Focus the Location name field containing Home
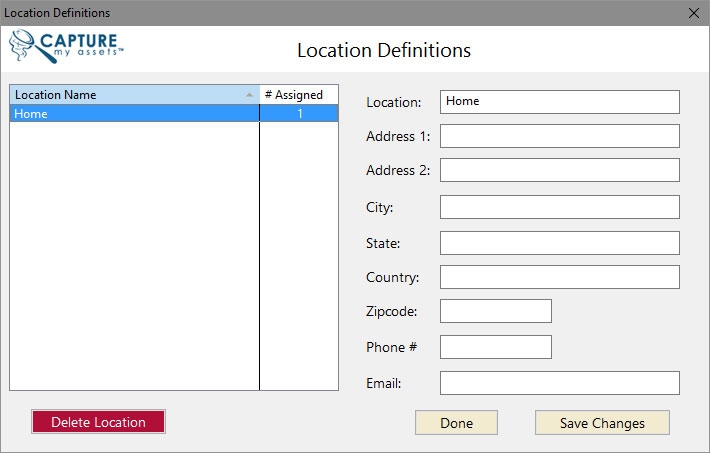 tap(559, 102)
